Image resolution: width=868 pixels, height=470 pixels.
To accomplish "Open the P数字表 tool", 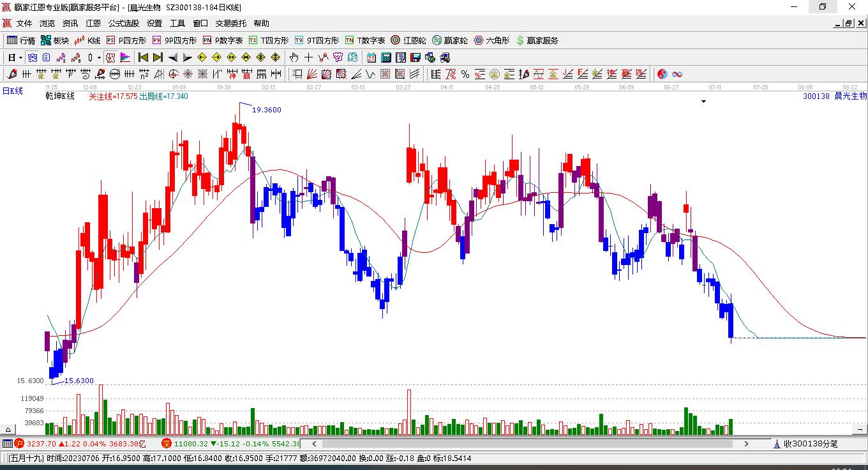I will (x=223, y=40).
